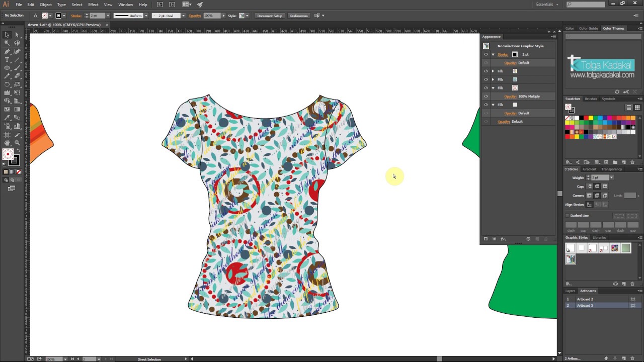Pick the Lasso tool
This screenshot has width=644, height=362.
tap(17, 43)
